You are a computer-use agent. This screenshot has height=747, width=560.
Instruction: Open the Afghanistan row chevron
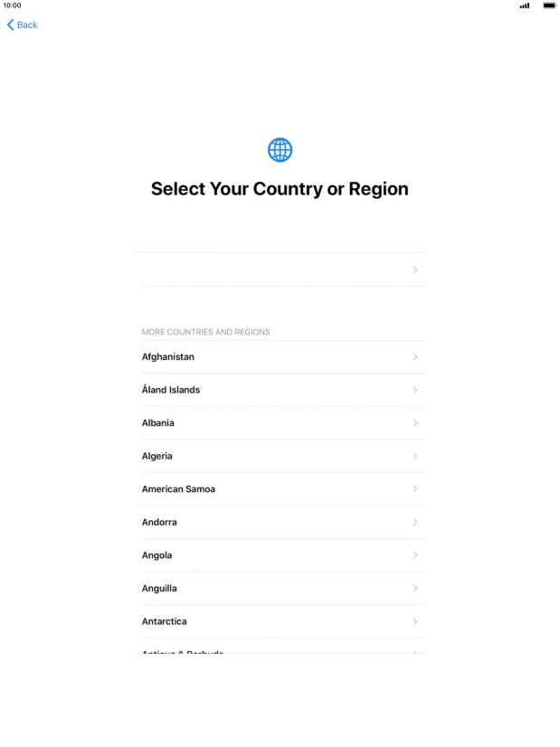(x=414, y=356)
